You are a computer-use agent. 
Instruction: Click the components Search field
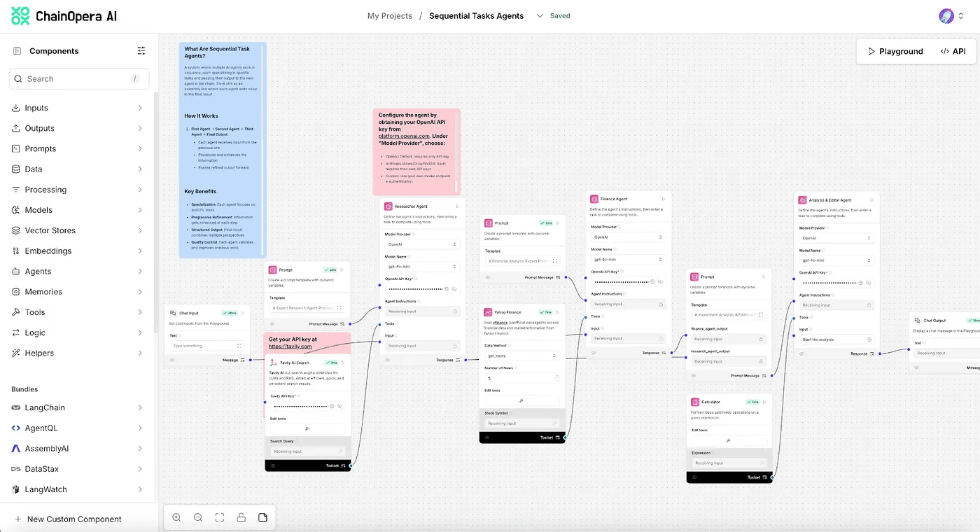[x=79, y=79]
